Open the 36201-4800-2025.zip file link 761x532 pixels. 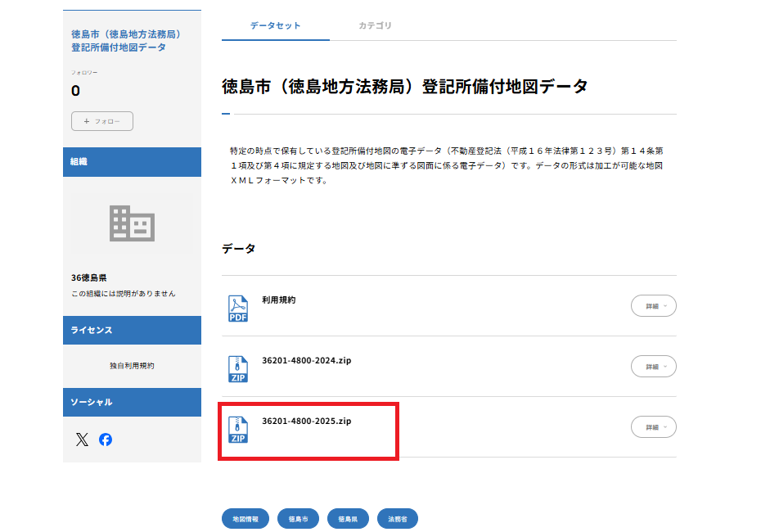[x=306, y=422]
